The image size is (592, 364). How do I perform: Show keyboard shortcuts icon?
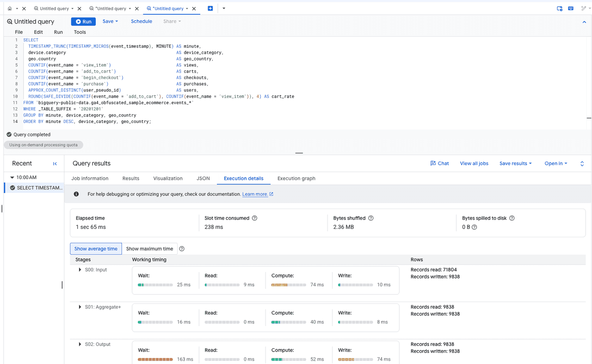pyautogui.click(x=571, y=8)
